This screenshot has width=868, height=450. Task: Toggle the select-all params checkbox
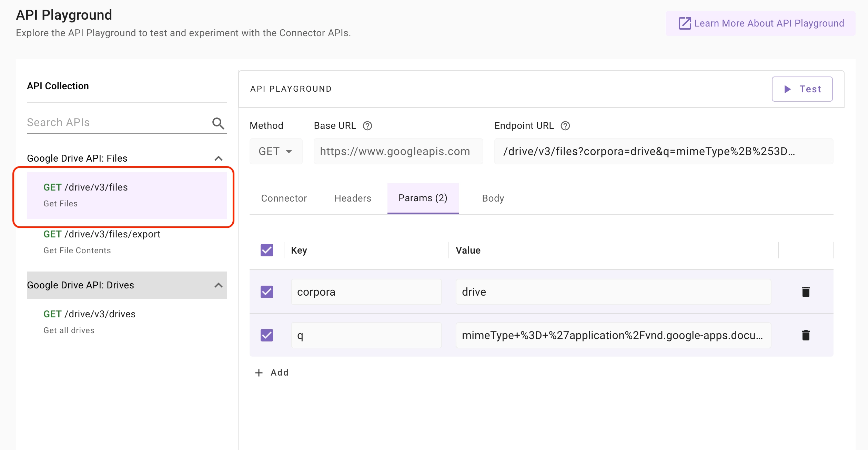pyautogui.click(x=266, y=250)
